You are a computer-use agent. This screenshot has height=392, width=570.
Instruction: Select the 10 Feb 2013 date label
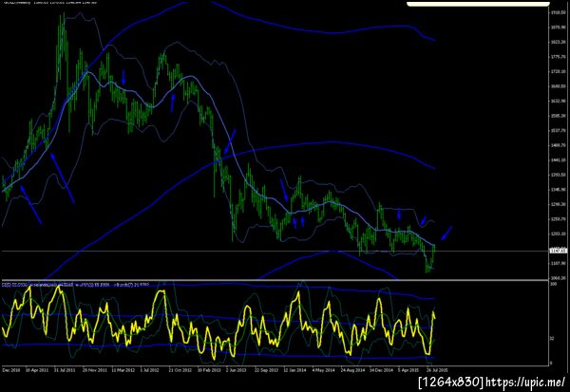click(209, 370)
